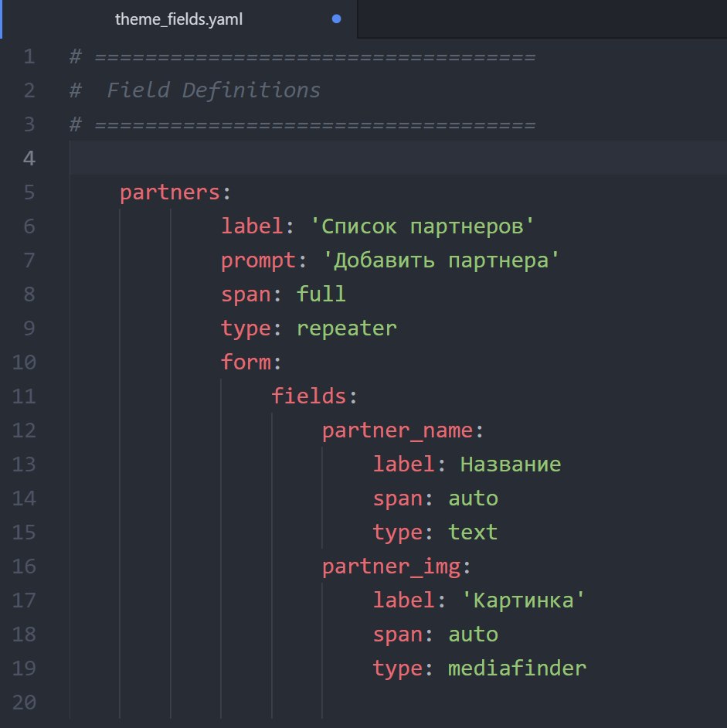Click the 'partners' key on line 5
Image resolution: width=727 pixels, height=728 pixels.
(169, 192)
